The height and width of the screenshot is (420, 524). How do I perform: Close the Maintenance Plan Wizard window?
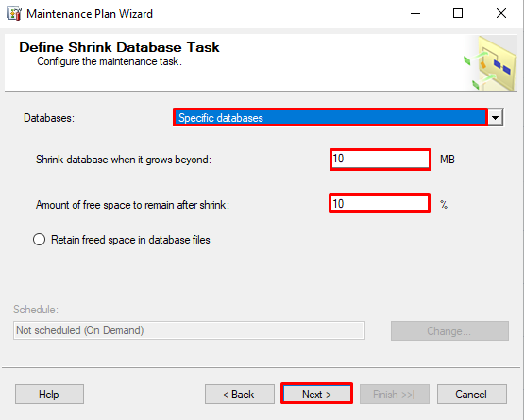(501, 14)
